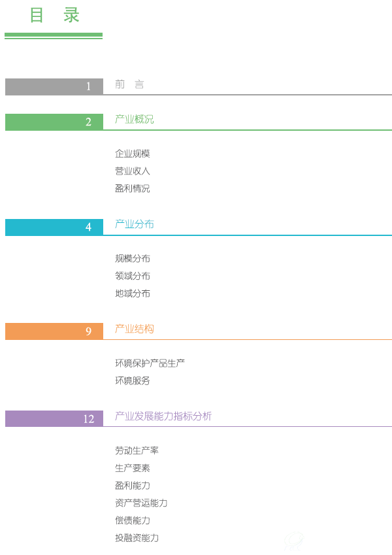Go to 领域分布 subsection

click(133, 276)
